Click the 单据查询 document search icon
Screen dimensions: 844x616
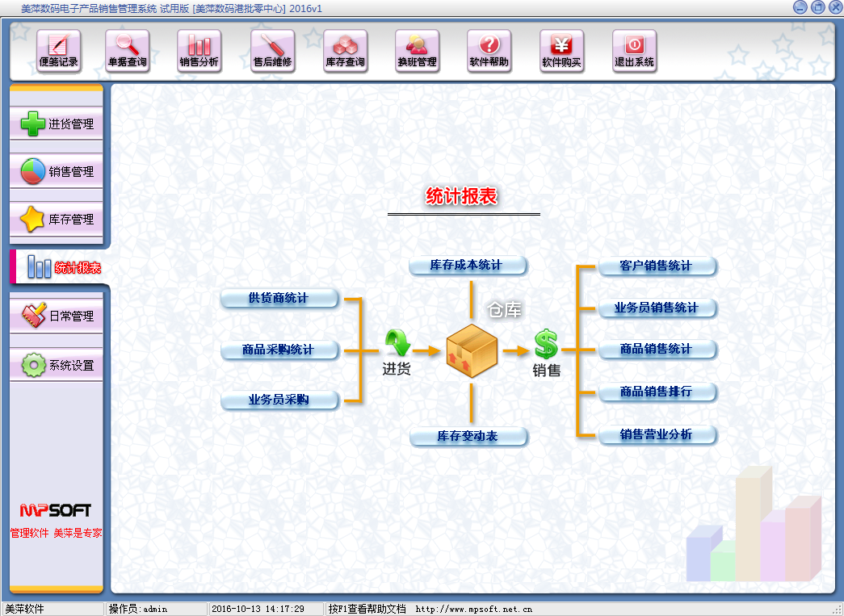128,50
